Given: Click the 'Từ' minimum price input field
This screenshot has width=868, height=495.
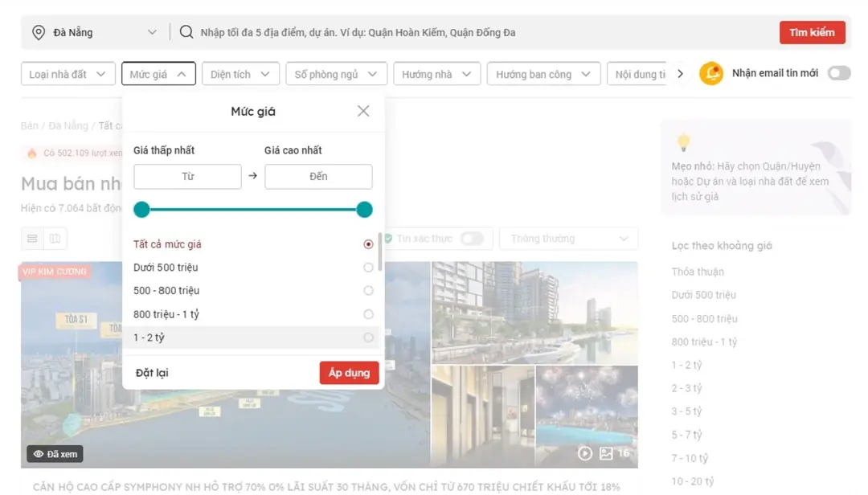Looking at the screenshot, I should click(x=187, y=177).
